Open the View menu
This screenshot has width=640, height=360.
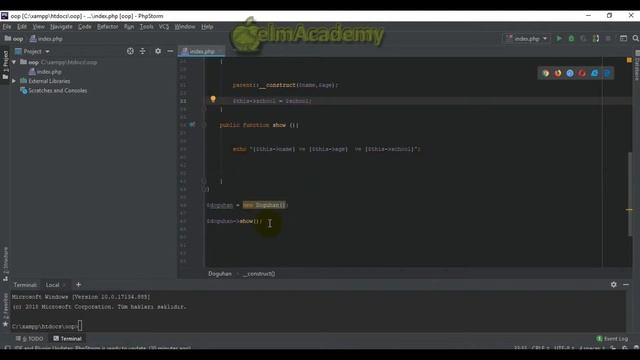tap(38, 27)
